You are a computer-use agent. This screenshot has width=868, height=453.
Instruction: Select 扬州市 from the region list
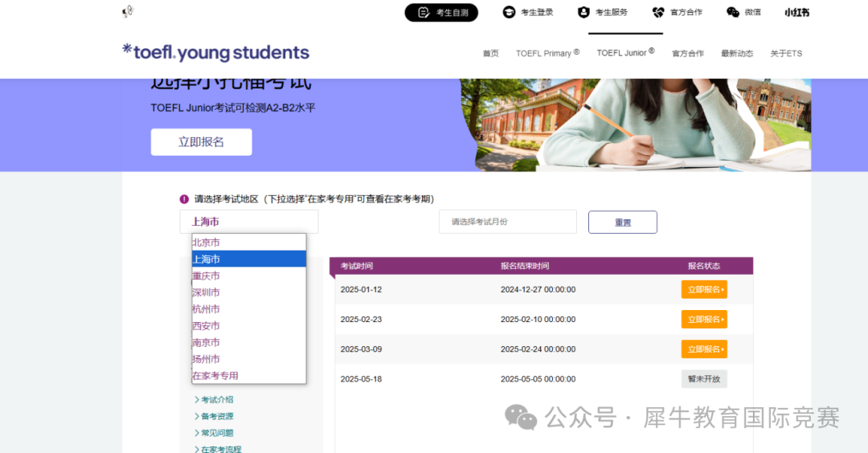pyautogui.click(x=249, y=359)
